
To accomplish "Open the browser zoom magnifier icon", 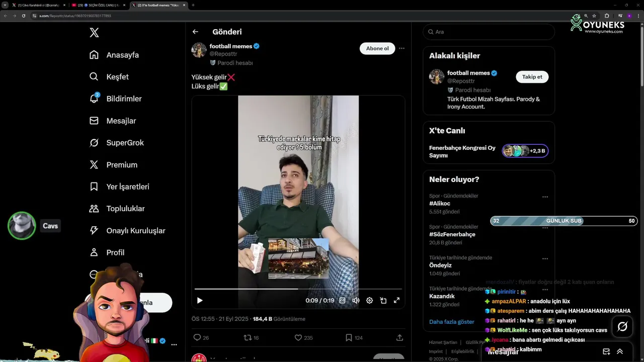I will [x=586, y=16].
